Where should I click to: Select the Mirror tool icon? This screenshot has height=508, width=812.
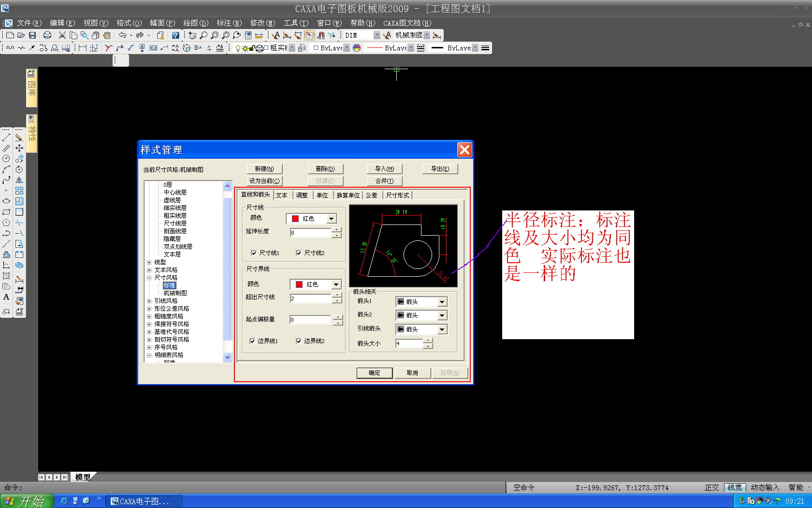[x=19, y=180]
